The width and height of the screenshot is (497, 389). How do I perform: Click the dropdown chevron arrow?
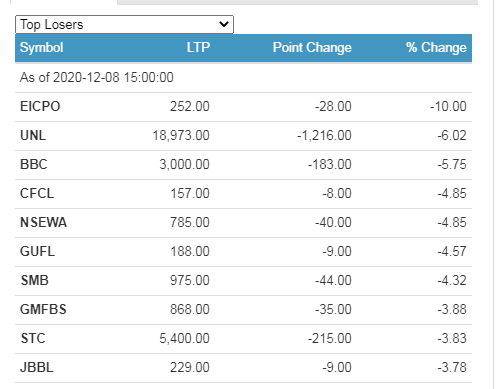[x=224, y=24]
